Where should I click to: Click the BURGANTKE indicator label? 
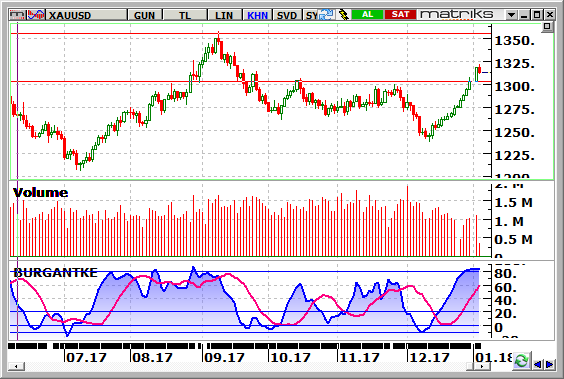(x=55, y=273)
